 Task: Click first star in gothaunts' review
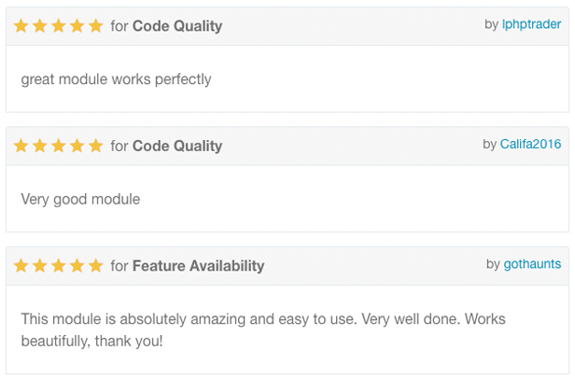pos(21,265)
